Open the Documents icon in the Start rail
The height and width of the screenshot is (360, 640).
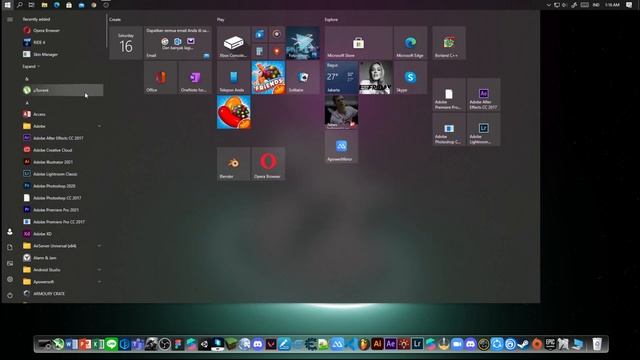(10, 247)
